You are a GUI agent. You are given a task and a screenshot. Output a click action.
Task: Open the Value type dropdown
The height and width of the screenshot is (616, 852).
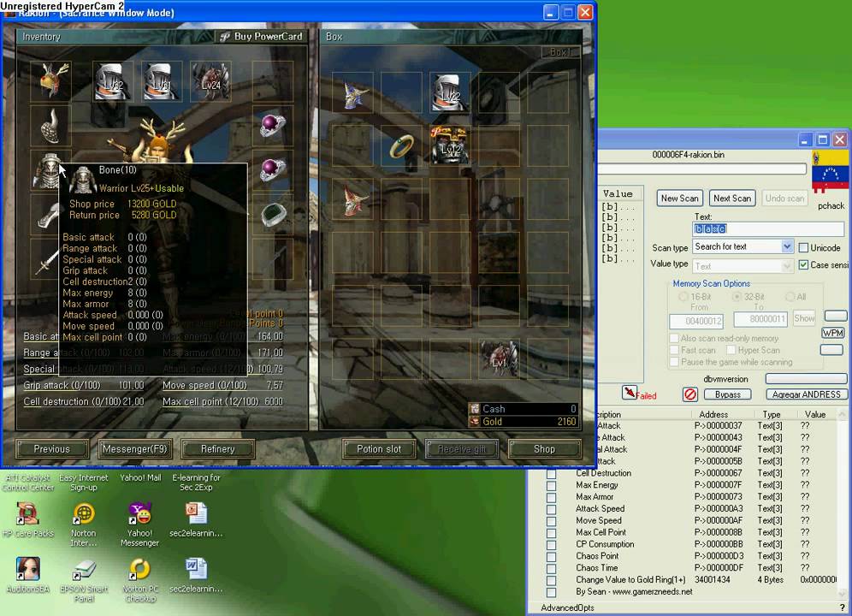pyautogui.click(x=787, y=266)
